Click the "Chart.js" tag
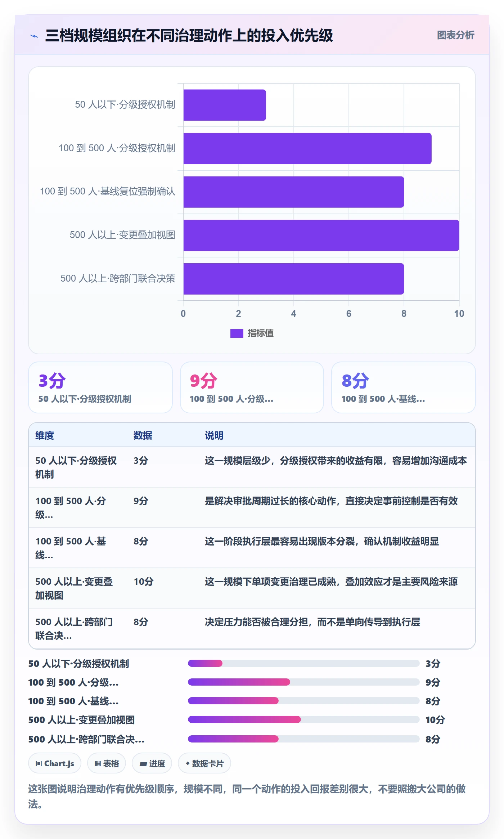 pyautogui.click(x=55, y=763)
